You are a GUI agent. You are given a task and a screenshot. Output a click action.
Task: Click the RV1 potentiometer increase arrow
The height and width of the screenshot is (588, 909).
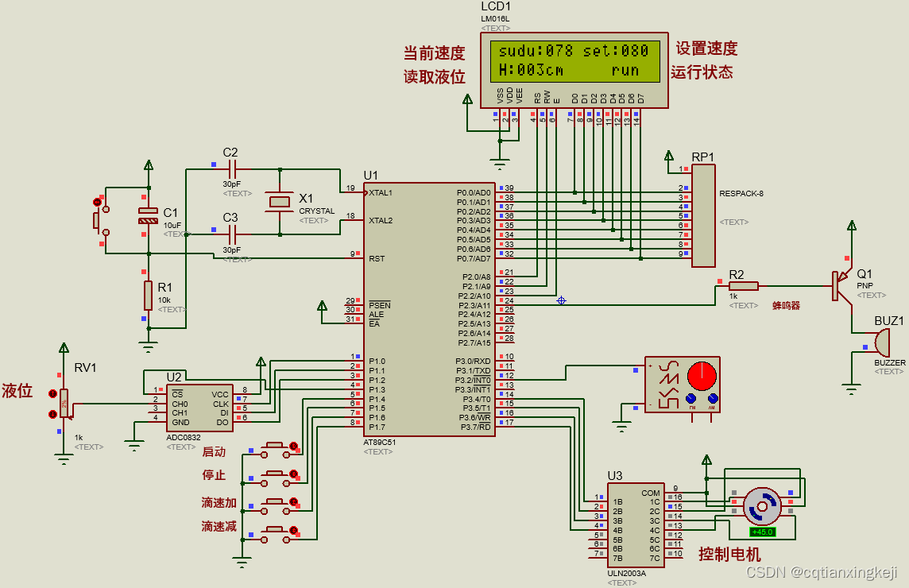coord(52,394)
